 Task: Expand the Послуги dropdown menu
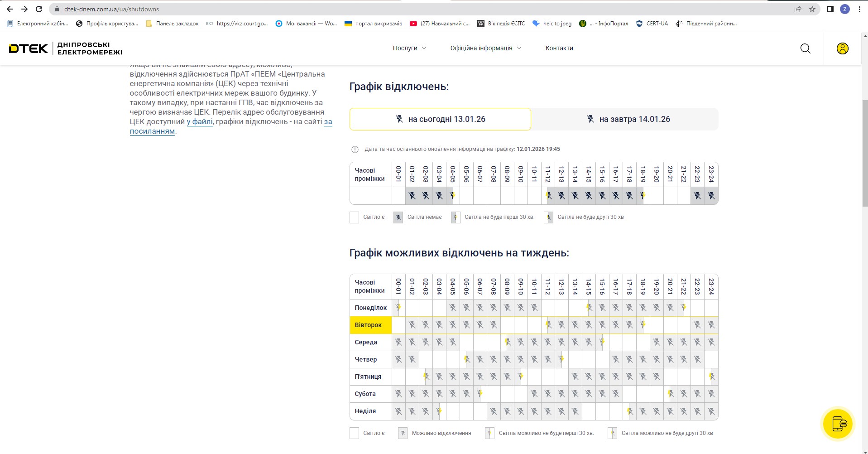409,48
